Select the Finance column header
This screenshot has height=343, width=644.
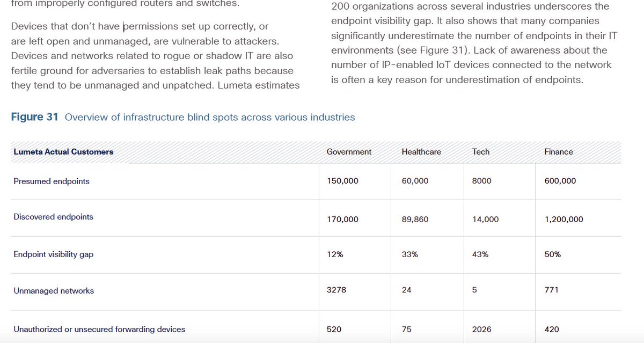click(x=559, y=152)
